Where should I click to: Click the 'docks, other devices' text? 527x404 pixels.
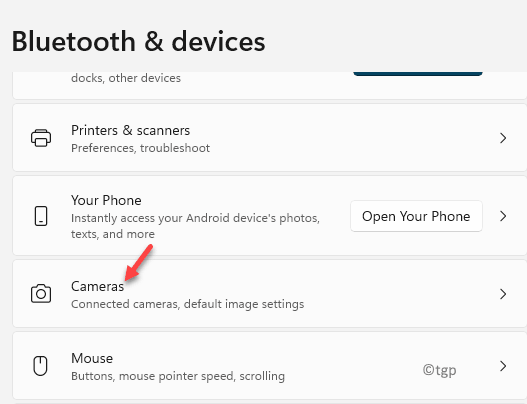[126, 78]
